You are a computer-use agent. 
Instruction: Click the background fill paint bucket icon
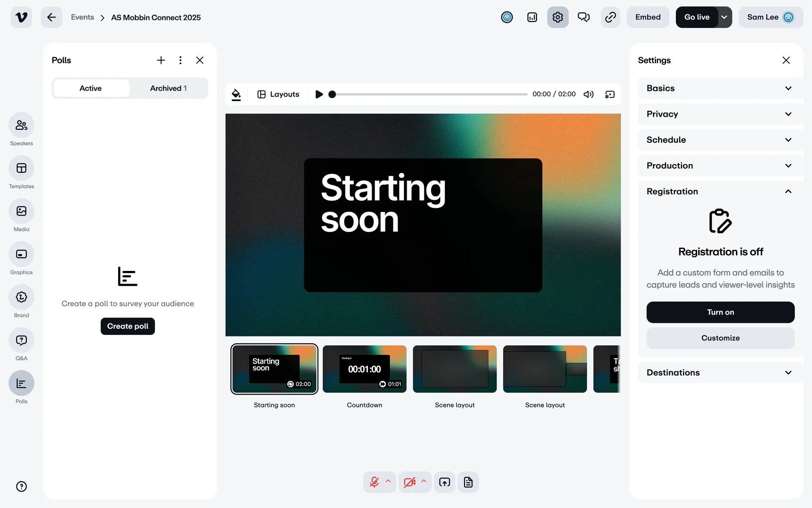236,94
